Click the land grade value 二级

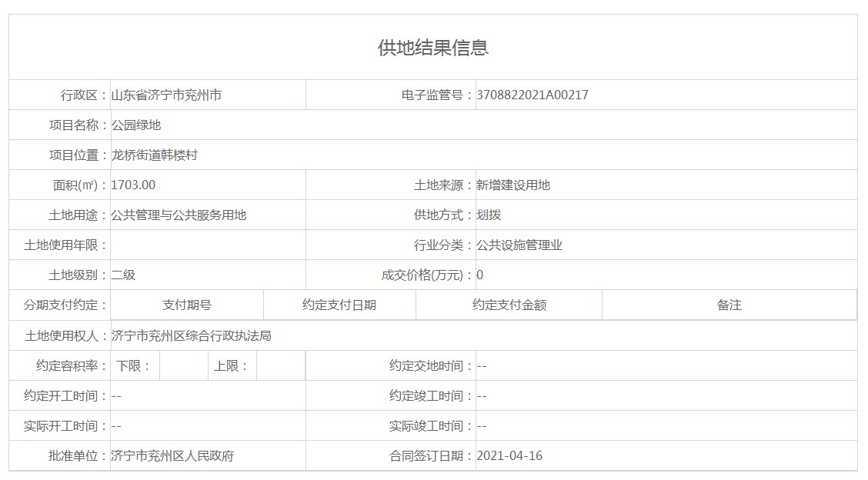coord(123,275)
